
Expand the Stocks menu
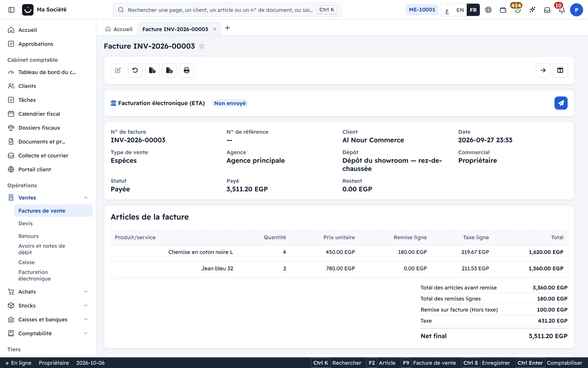pyautogui.click(x=86, y=305)
